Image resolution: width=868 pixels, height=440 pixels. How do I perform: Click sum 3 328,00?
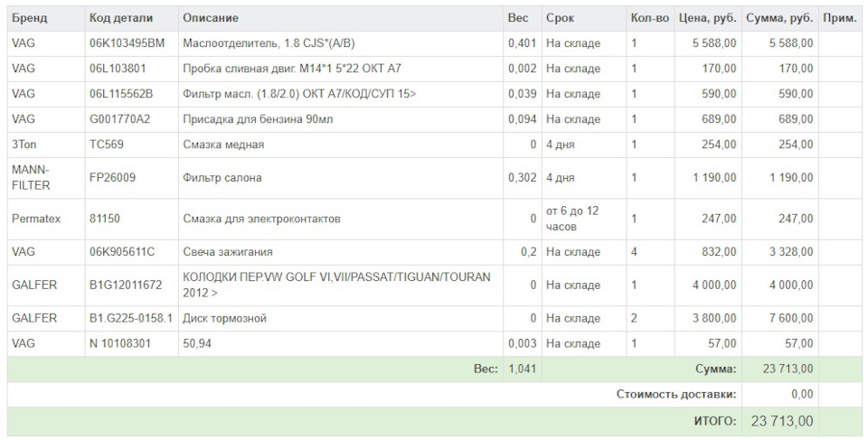tap(791, 252)
